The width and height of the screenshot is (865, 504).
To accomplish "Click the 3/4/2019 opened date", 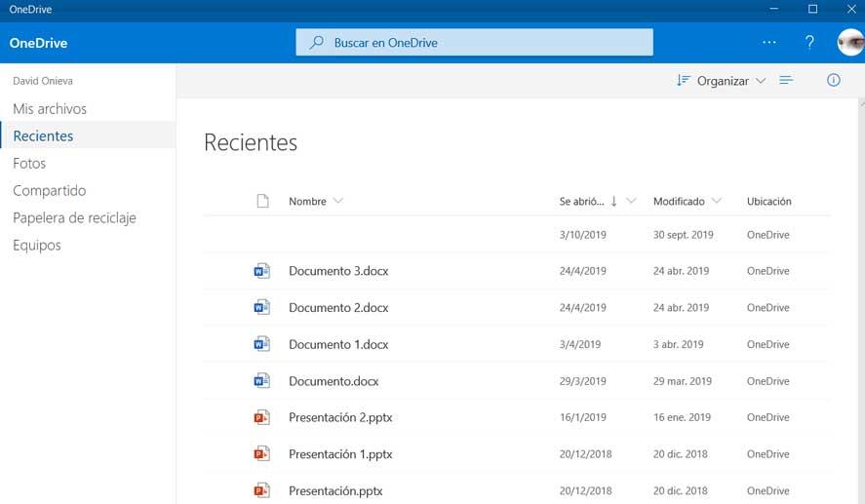I will pyautogui.click(x=580, y=344).
